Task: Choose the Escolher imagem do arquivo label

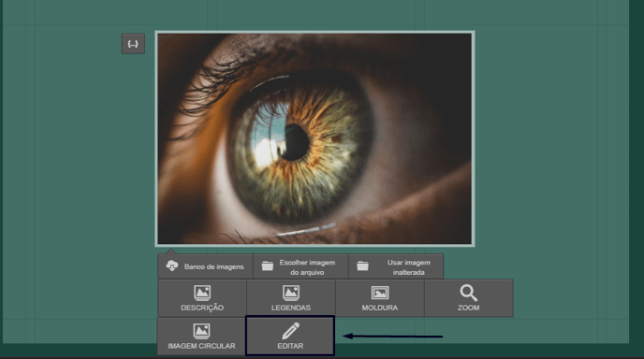Action: pos(307,267)
